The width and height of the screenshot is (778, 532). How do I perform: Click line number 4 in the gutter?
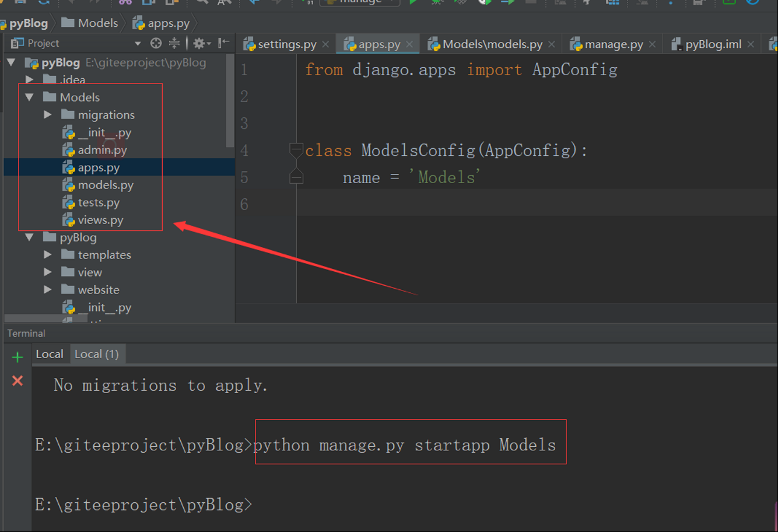click(244, 150)
